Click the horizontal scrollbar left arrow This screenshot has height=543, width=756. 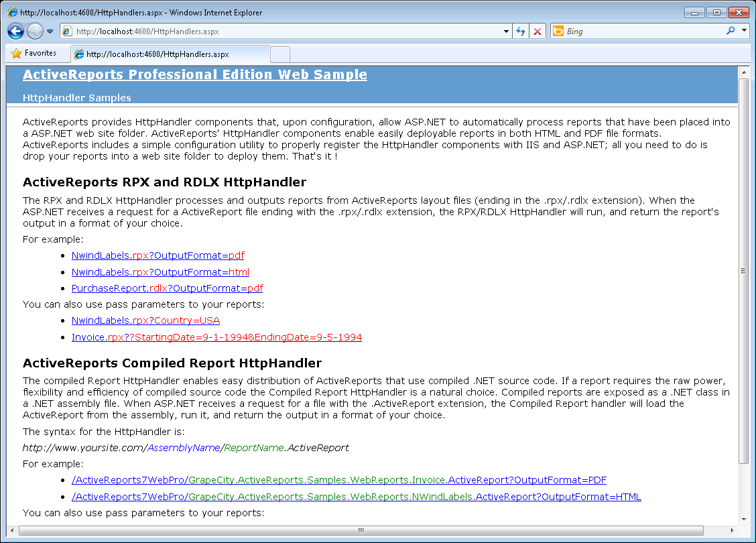tap(12, 530)
